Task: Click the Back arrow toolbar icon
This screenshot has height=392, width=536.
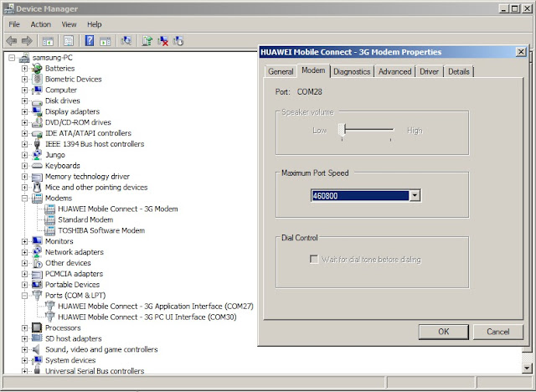Action: 12,41
